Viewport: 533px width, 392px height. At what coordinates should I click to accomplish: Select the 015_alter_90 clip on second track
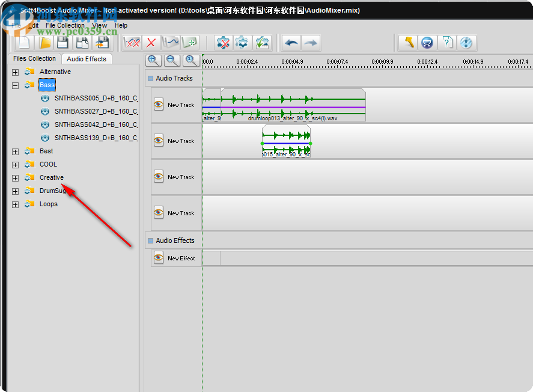pos(286,141)
